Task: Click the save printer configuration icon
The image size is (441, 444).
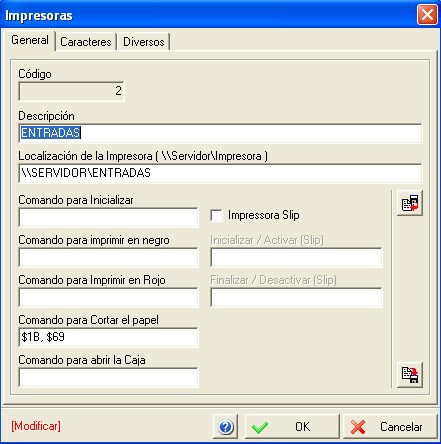Action: click(410, 375)
